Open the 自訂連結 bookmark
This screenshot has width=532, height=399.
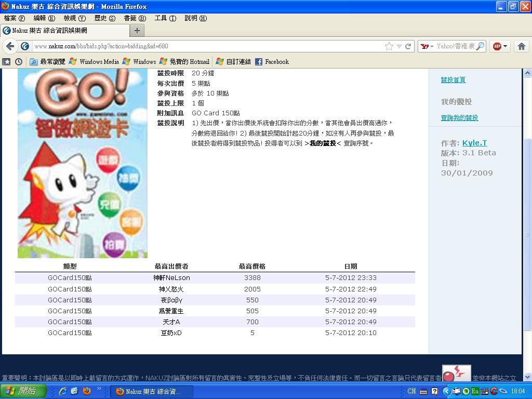click(233, 62)
